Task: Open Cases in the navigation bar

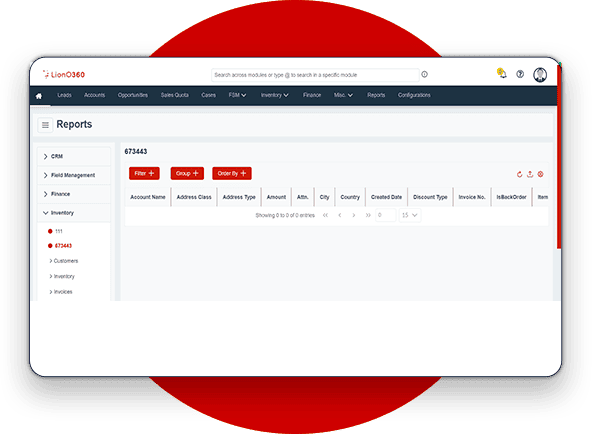Action: click(208, 95)
